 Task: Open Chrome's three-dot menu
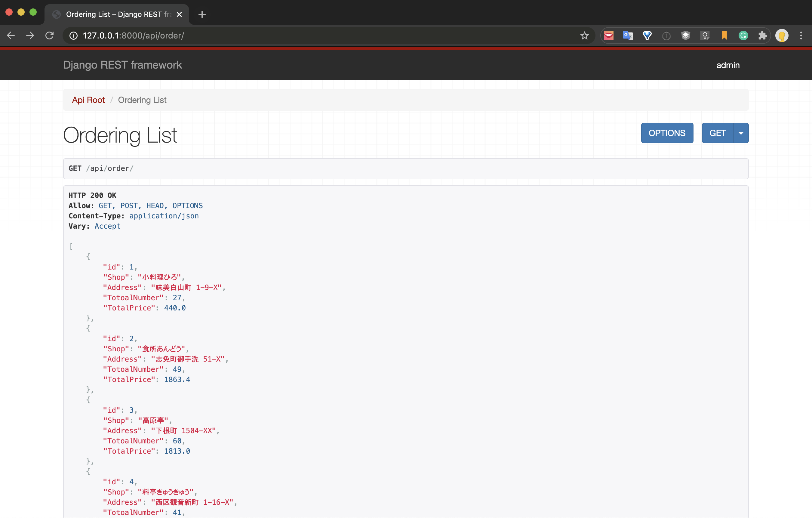coord(801,35)
